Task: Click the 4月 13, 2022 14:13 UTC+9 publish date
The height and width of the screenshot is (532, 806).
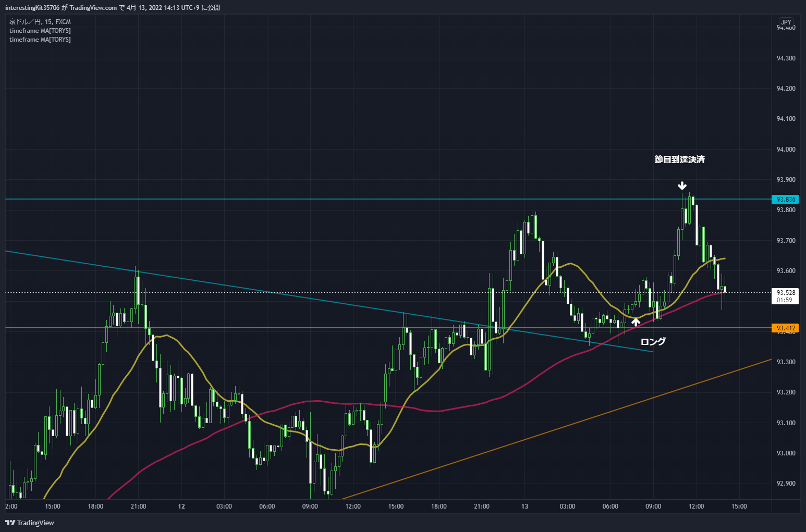Action: (x=163, y=8)
